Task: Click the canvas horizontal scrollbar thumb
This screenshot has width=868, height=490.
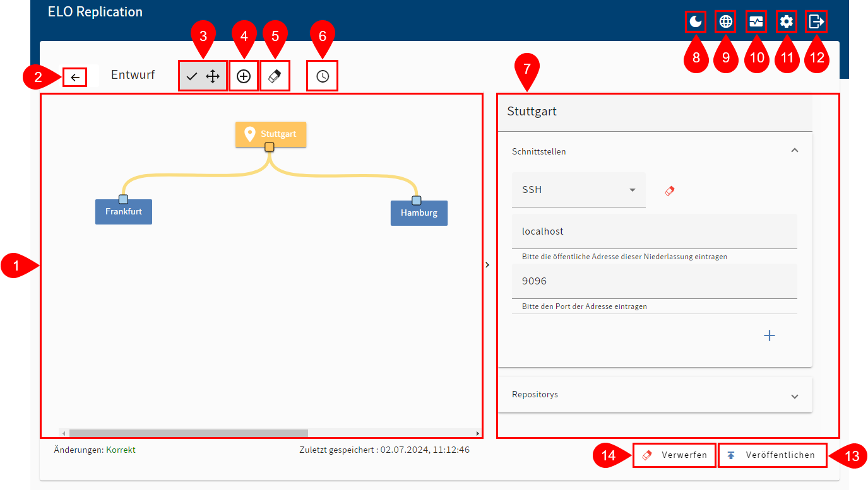Action: pos(188,433)
